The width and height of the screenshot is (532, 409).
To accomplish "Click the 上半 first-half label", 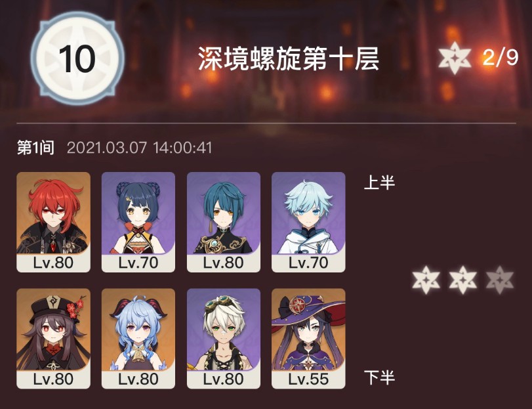I will pos(379,183).
